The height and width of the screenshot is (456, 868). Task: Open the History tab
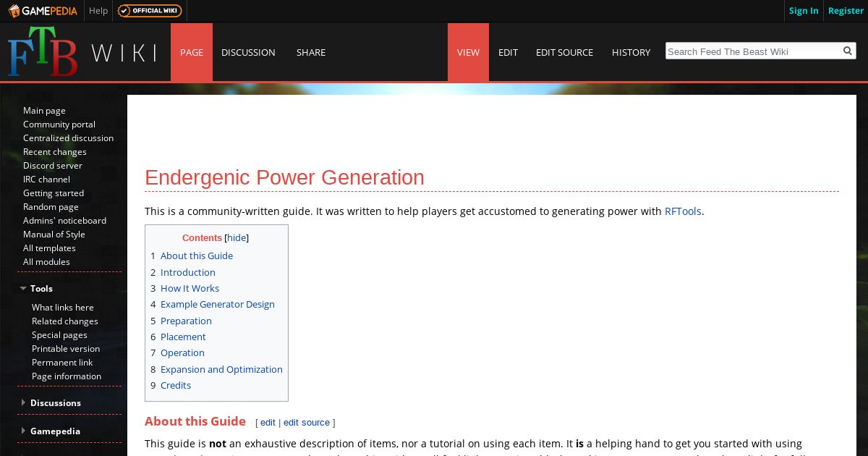(x=631, y=52)
